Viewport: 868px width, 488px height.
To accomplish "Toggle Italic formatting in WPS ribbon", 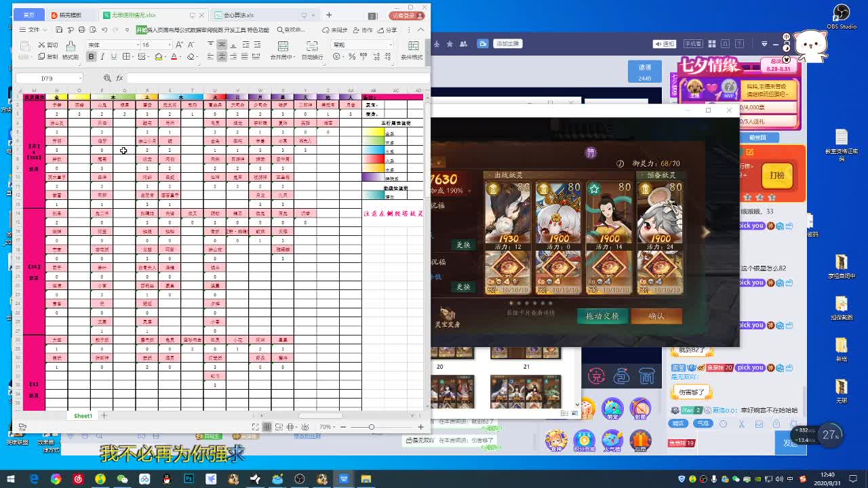I will coord(102,56).
